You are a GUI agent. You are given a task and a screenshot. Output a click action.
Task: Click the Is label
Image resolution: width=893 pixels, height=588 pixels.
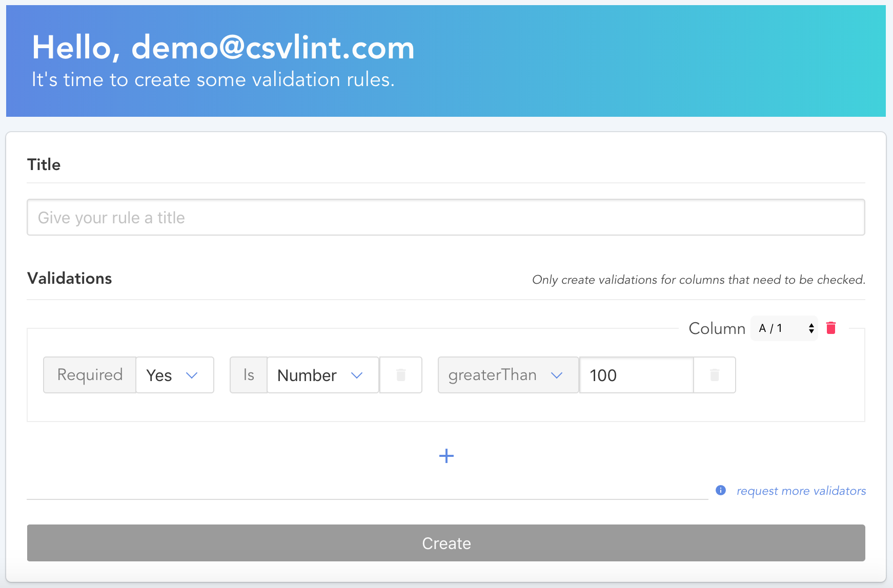pos(248,375)
